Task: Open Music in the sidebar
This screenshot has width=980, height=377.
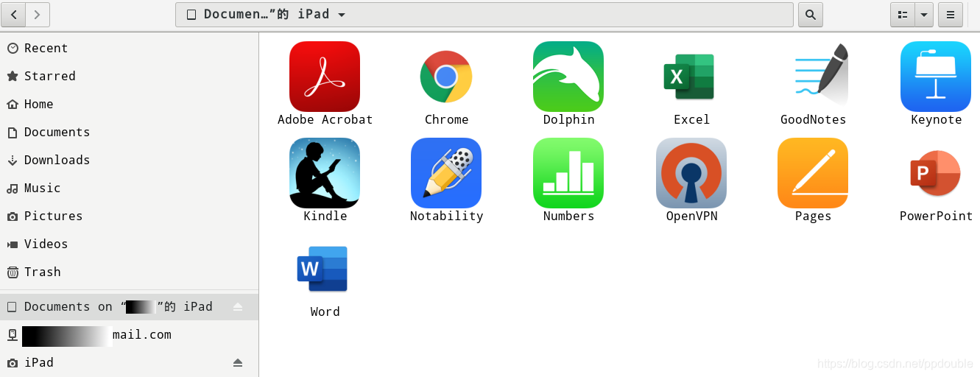Action: coord(129,188)
